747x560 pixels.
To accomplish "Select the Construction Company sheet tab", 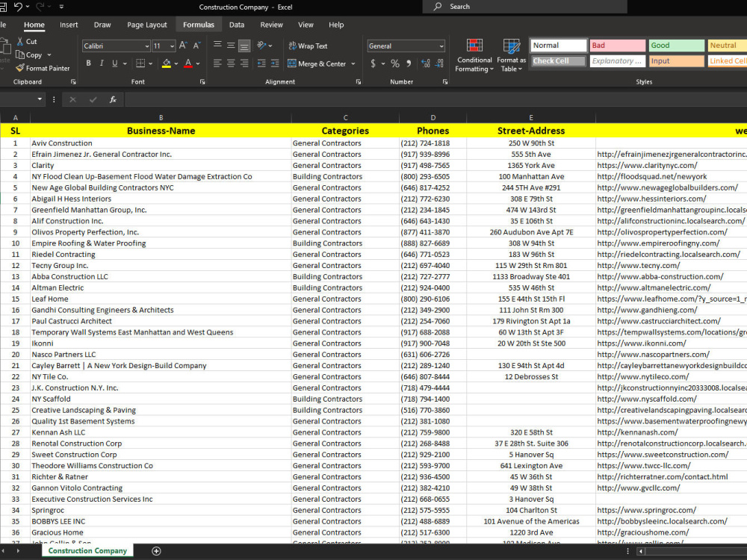I will tap(87, 550).
